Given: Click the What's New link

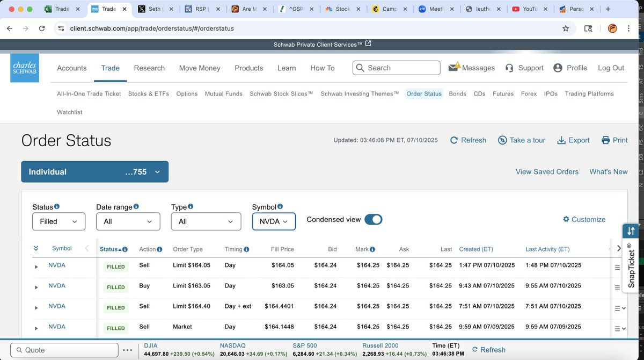Looking at the screenshot, I should [x=609, y=172].
